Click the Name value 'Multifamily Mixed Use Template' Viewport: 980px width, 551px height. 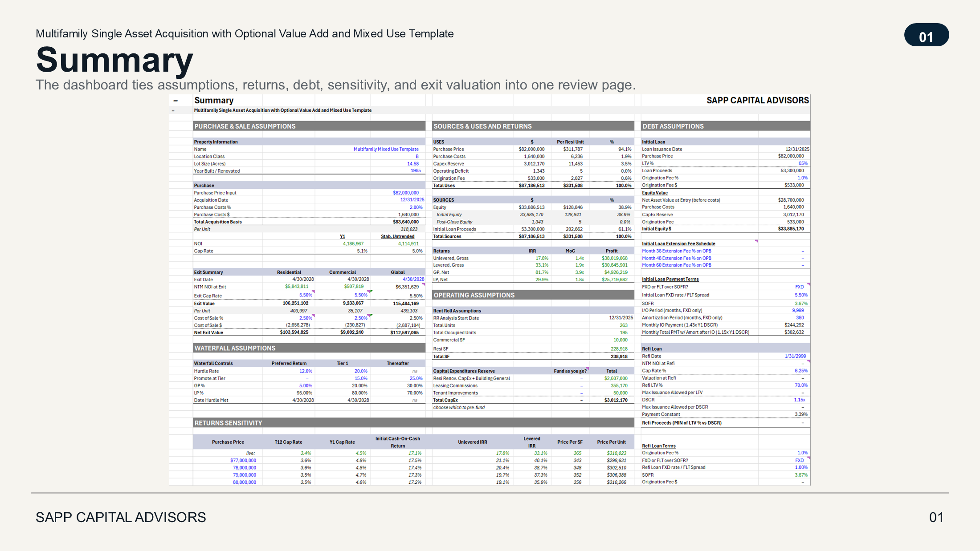point(386,150)
